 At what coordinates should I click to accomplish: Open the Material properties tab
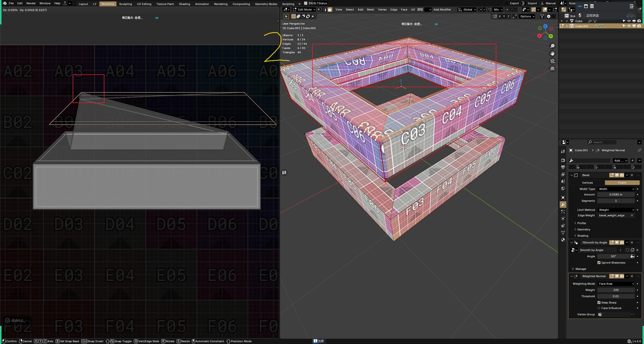click(563, 240)
